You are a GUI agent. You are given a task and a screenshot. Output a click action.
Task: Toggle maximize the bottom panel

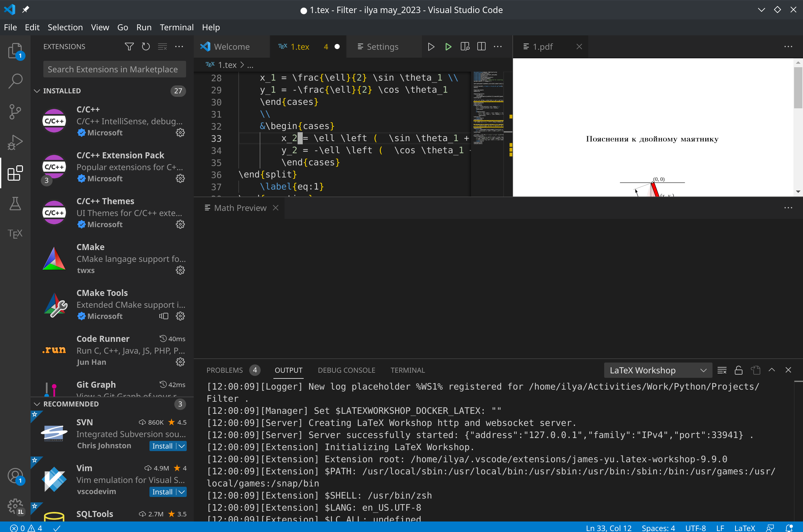point(772,370)
